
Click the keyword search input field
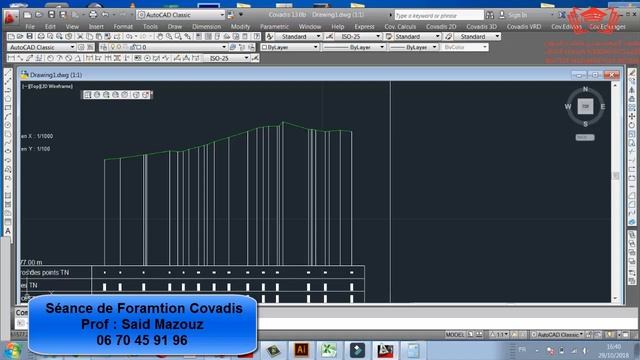(x=439, y=15)
